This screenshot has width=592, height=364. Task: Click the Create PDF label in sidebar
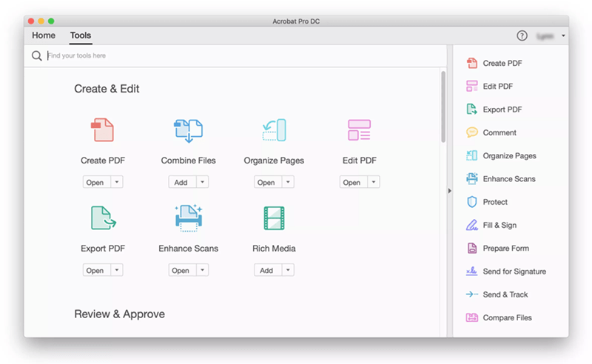tap(502, 64)
